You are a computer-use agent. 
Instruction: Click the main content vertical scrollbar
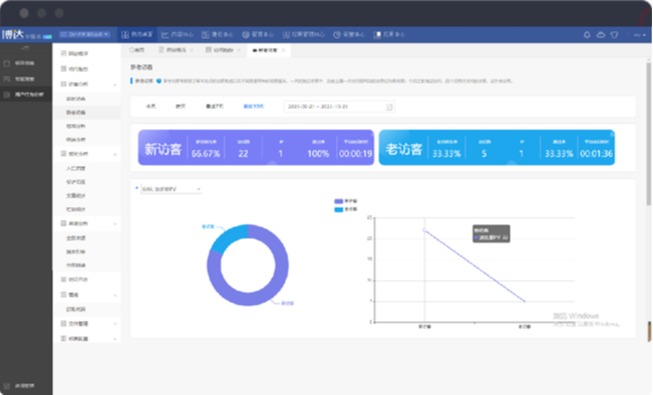click(648, 133)
